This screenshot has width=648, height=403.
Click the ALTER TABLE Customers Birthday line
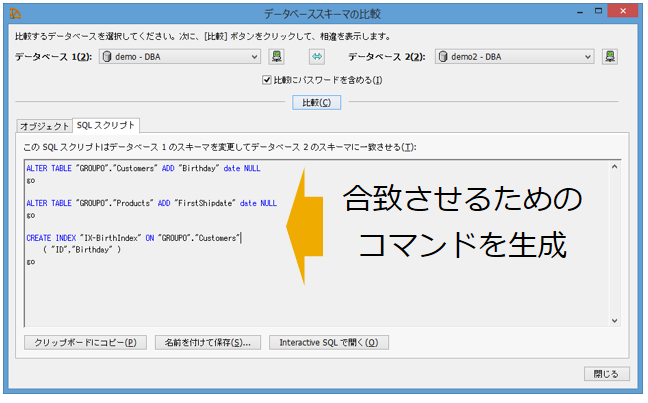pos(143,168)
